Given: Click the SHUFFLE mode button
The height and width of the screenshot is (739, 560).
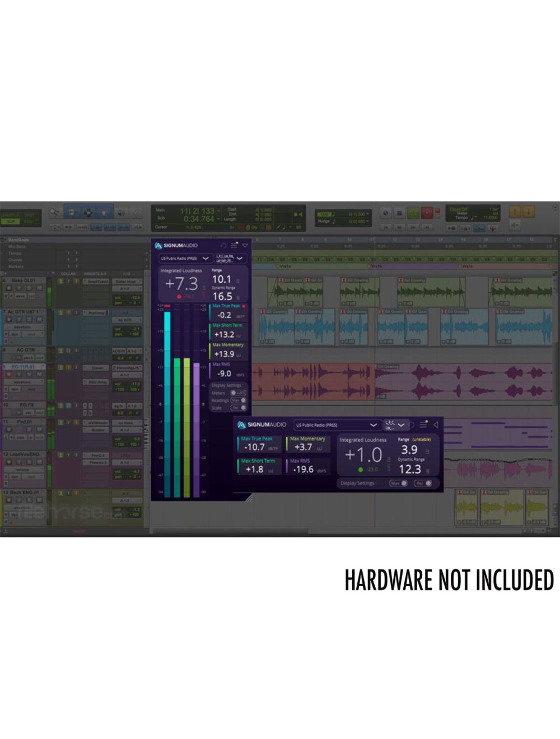Looking at the screenshot, I should pos(10,215).
